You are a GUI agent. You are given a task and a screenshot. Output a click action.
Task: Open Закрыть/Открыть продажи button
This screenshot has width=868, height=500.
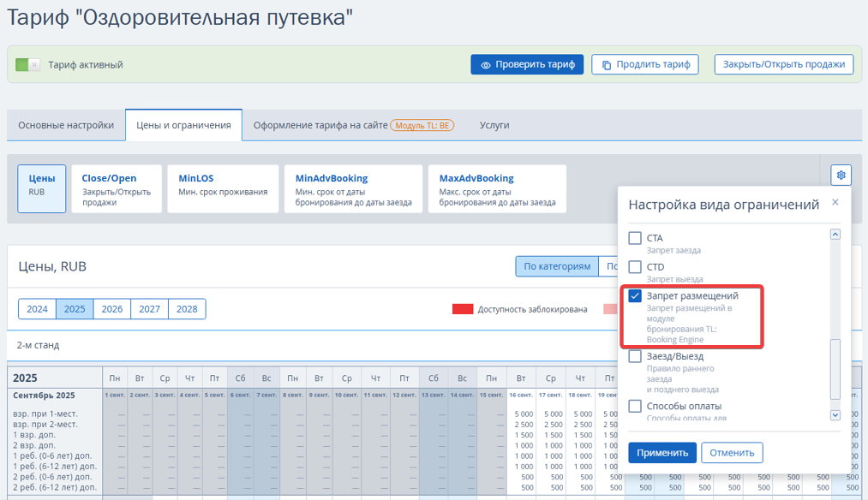783,64
